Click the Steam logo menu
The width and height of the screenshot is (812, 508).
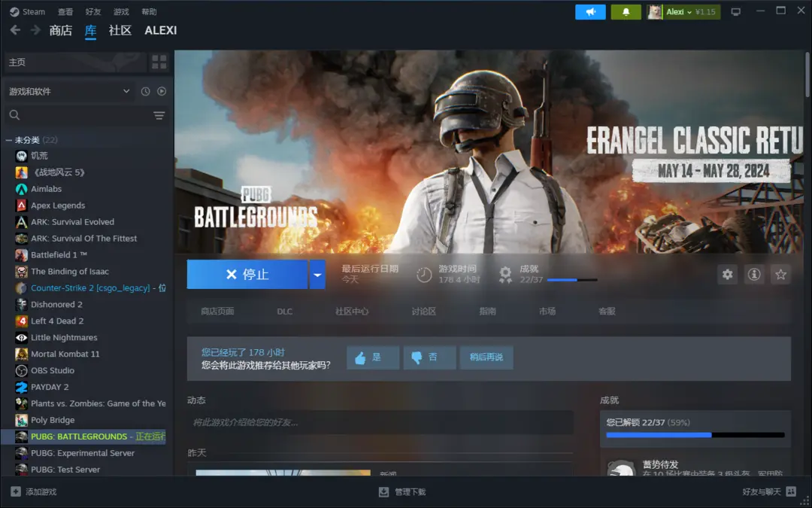(28, 11)
